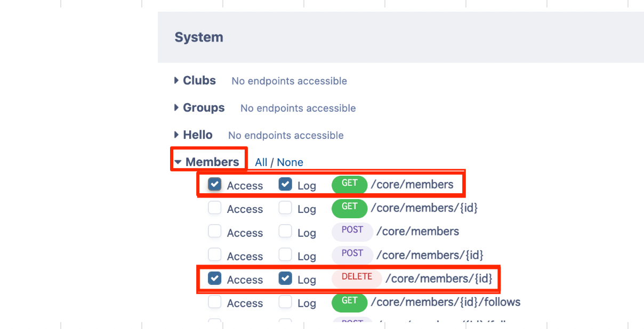Click the red DELETE method badge

357,277
